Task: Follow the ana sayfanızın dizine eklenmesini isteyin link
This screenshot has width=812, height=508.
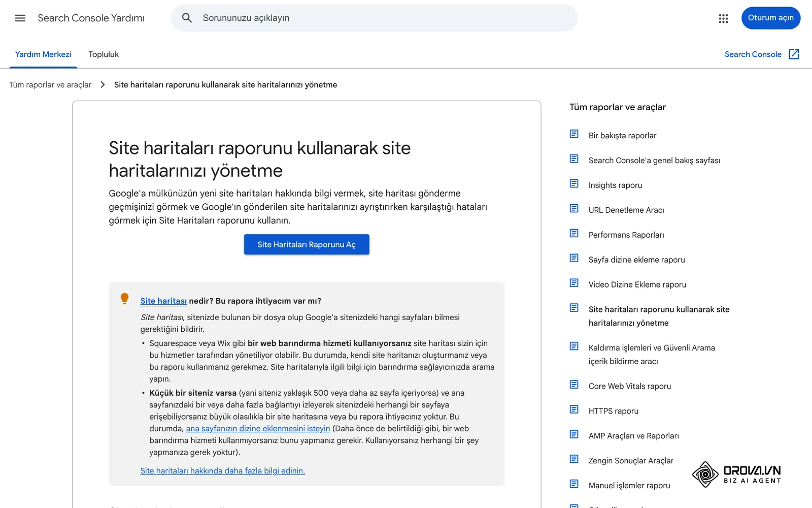Action: click(258, 429)
